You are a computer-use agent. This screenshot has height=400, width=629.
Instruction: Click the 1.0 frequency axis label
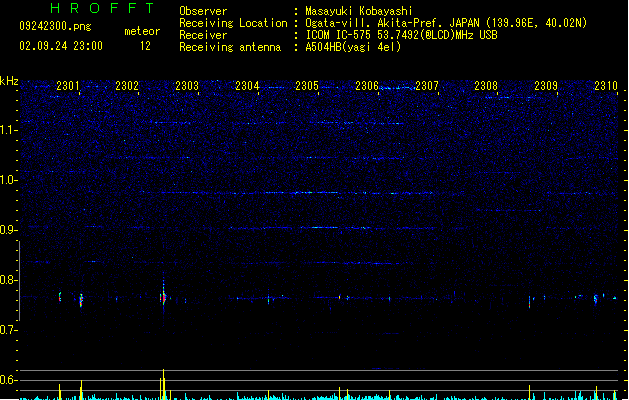click(x=8, y=180)
